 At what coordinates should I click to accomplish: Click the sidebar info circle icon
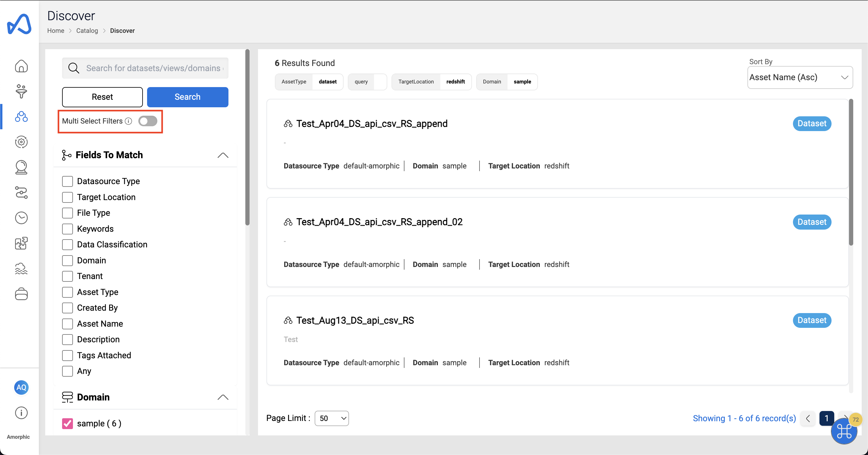21,413
